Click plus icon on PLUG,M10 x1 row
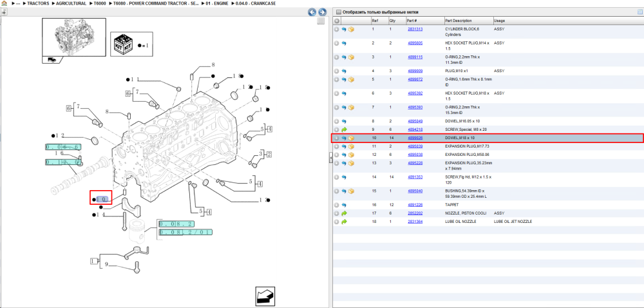 point(336,71)
